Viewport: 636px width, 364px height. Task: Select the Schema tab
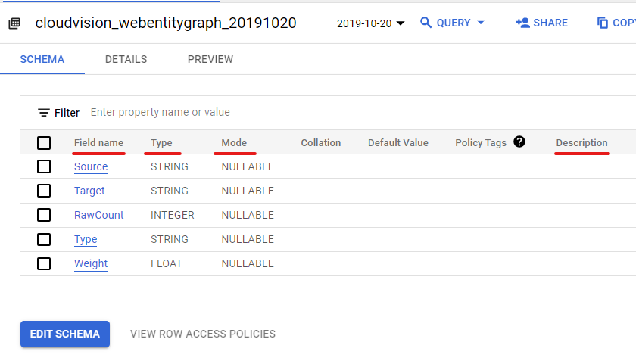point(42,59)
